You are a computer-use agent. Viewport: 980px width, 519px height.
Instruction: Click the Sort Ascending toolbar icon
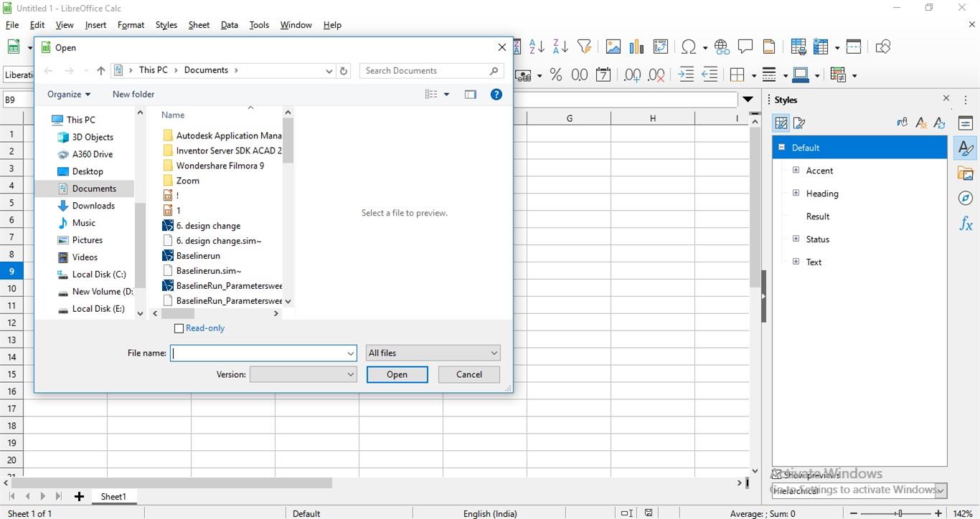click(x=537, y=47)
